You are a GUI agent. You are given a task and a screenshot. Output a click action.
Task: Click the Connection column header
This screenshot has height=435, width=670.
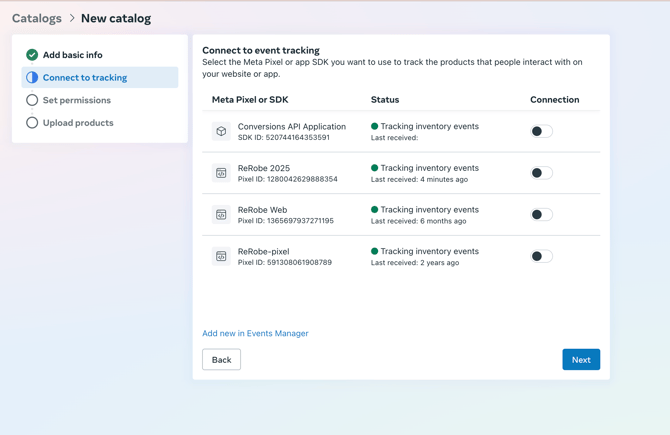click(555, 100)
